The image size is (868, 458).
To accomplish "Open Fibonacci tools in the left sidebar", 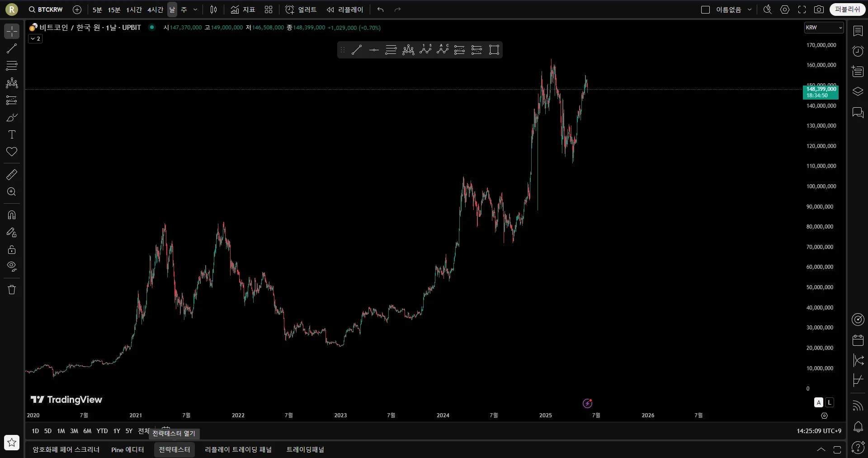I will [12, 66].
